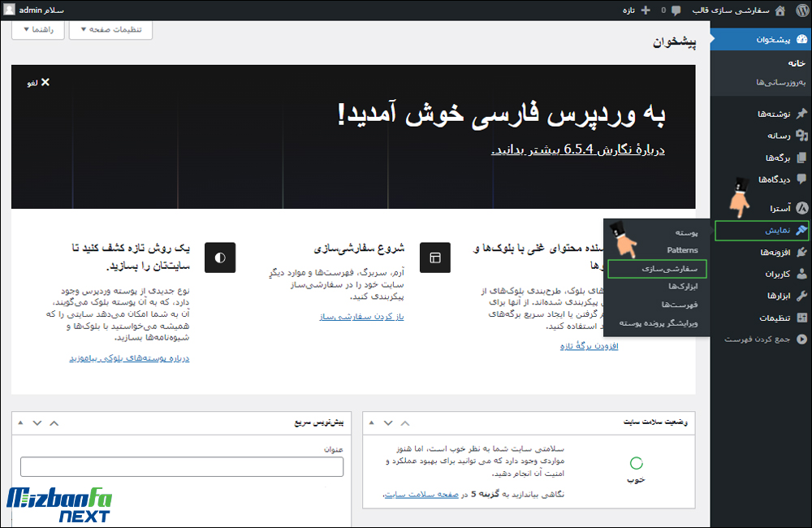Viewport: 812px width, 528px height.
Task: Click the Posts pin icon in sidebar
Action: [801, 114]
